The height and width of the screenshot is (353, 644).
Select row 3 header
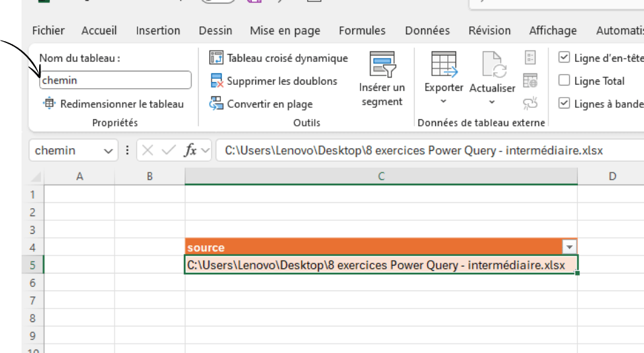pos(32,230)
